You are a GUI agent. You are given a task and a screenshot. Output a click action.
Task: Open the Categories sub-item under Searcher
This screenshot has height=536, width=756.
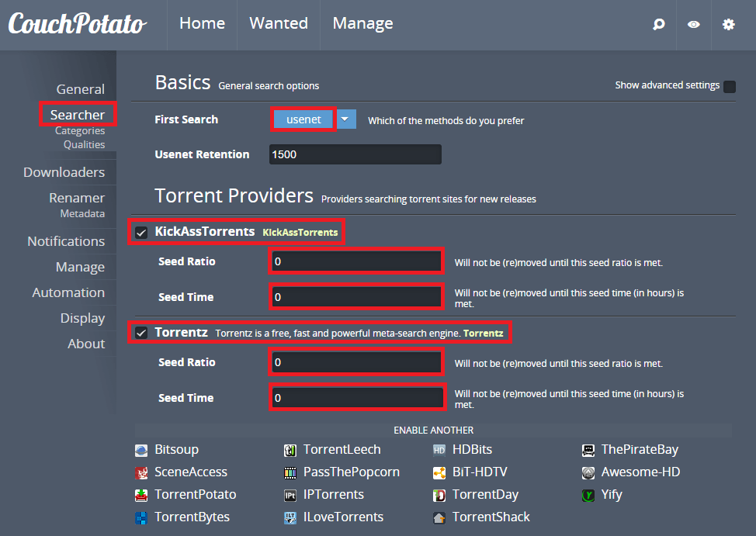[x=80, y=131]
